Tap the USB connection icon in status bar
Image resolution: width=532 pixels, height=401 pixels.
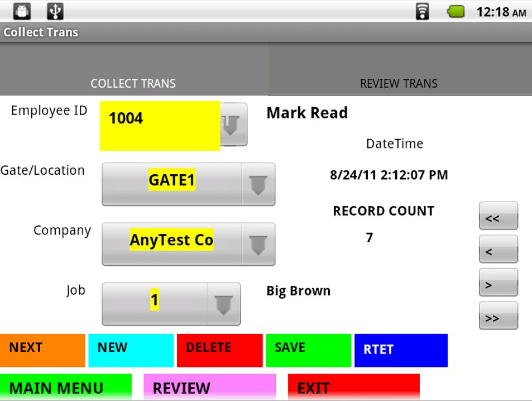(x=55, y=11)
